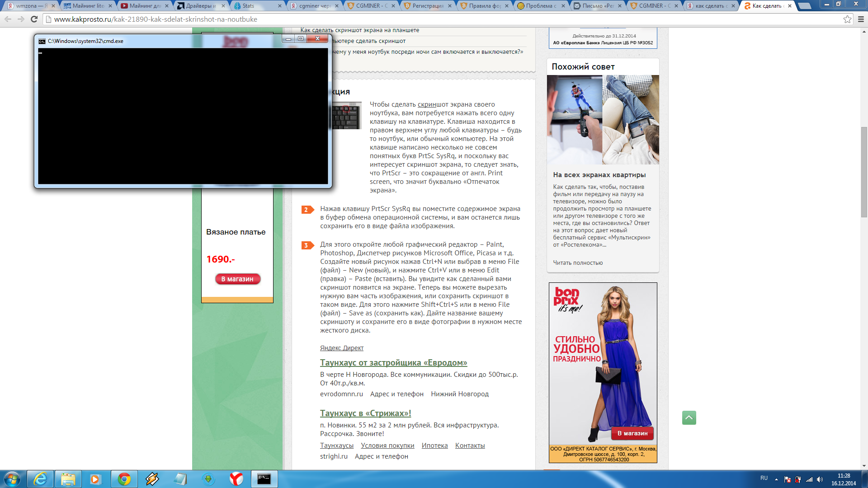Screen dimensions: 868x488
Task: Click 'Читать полностью' link
Action: [578, 263]
